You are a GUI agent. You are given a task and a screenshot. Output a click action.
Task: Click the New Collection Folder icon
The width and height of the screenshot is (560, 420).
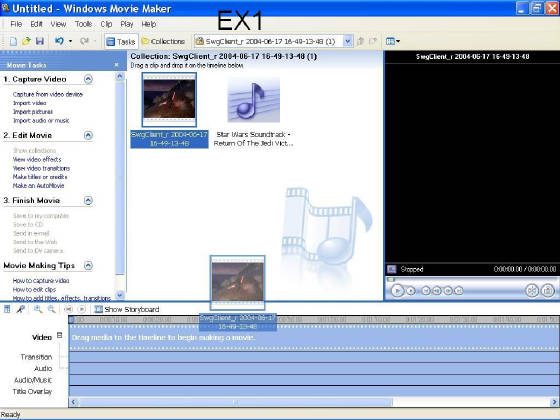click(372, 41)
